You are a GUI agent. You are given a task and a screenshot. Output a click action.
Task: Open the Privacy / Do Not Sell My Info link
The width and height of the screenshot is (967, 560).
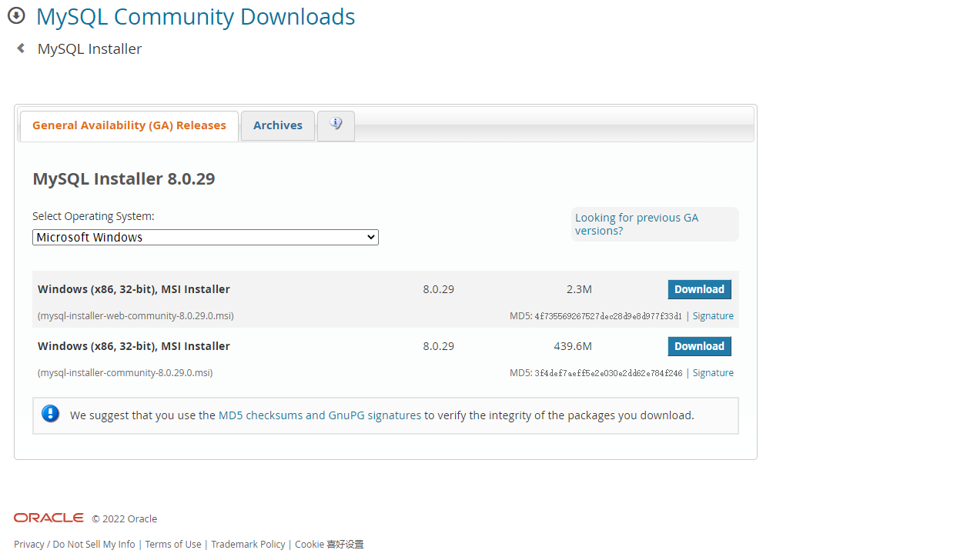[75, 544]
